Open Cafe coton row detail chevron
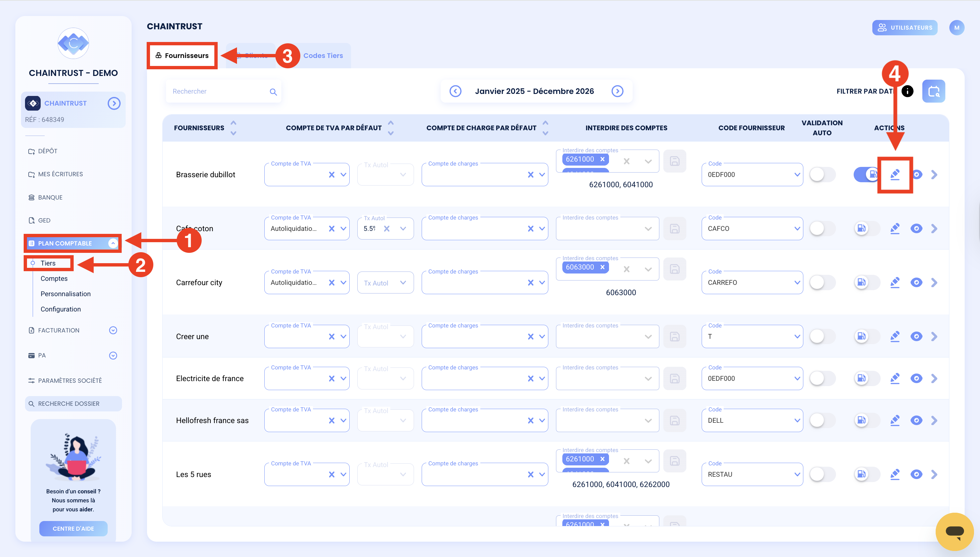Screen dimensions: 980x557 (934, 229)
